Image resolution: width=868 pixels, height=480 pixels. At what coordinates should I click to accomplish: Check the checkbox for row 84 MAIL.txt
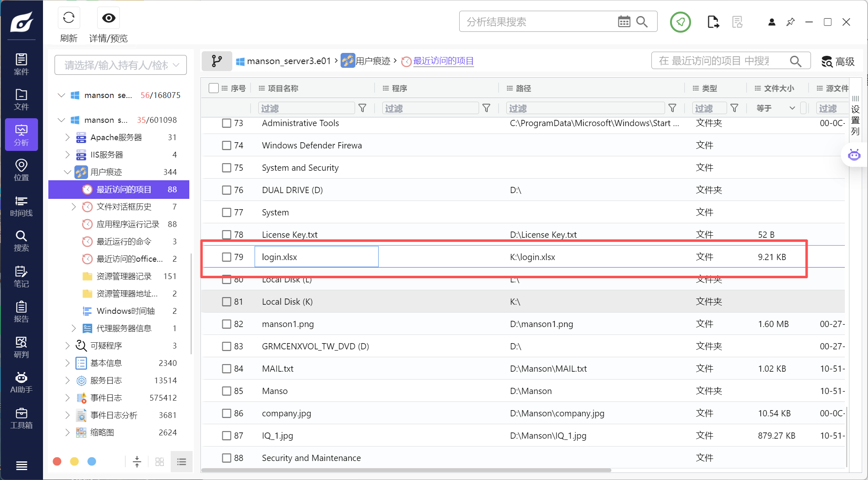227,369
